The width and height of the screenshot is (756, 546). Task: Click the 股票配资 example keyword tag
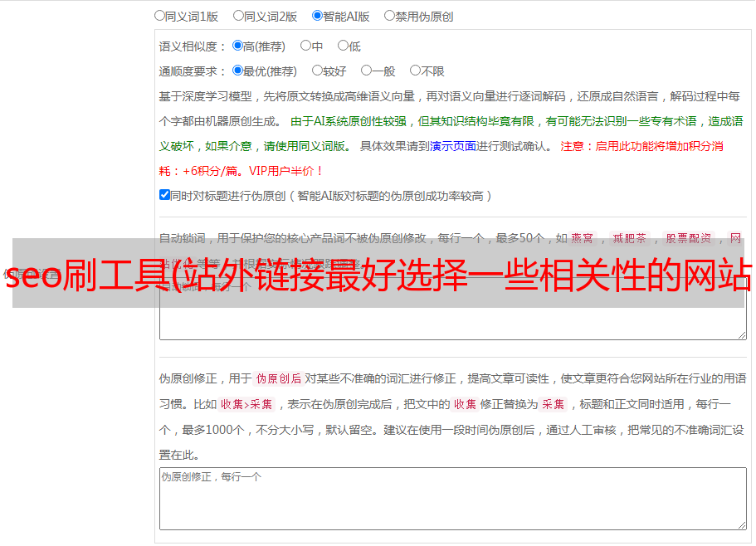pyautogui.click(x=688, y=238)
